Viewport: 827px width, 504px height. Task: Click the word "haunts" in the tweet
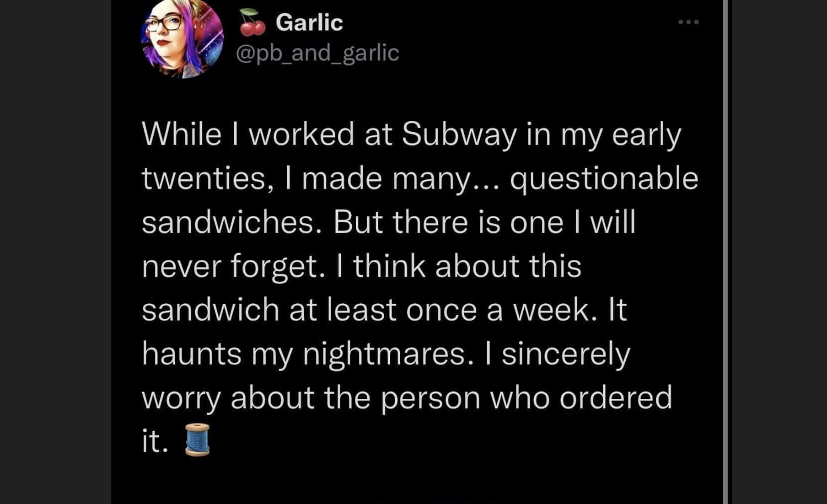click(x=191, y=354)
